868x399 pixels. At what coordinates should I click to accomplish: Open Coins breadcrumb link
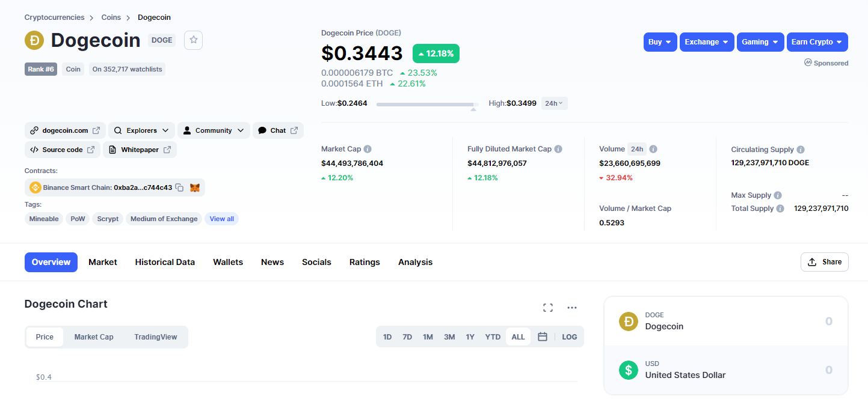(111, 17)
